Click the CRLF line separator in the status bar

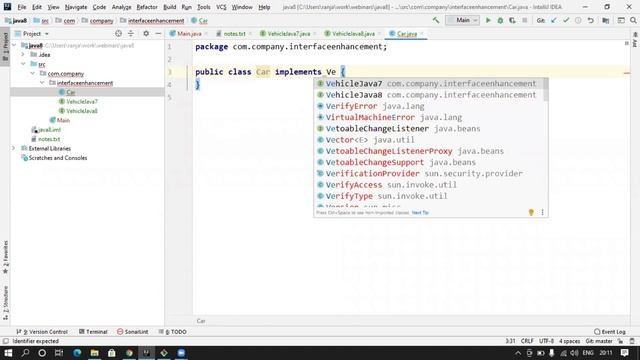(x=527, y=341)
